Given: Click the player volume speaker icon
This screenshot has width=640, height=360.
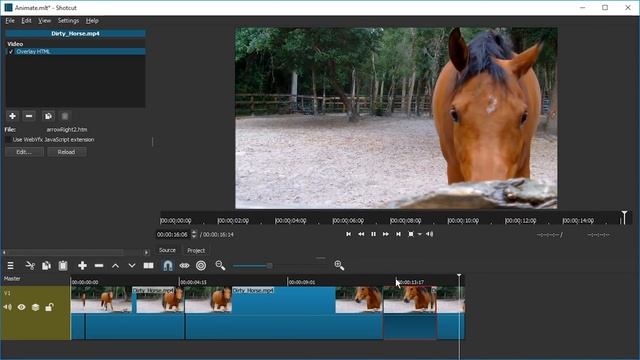Looking at the screenshot, I should (429, 234).
